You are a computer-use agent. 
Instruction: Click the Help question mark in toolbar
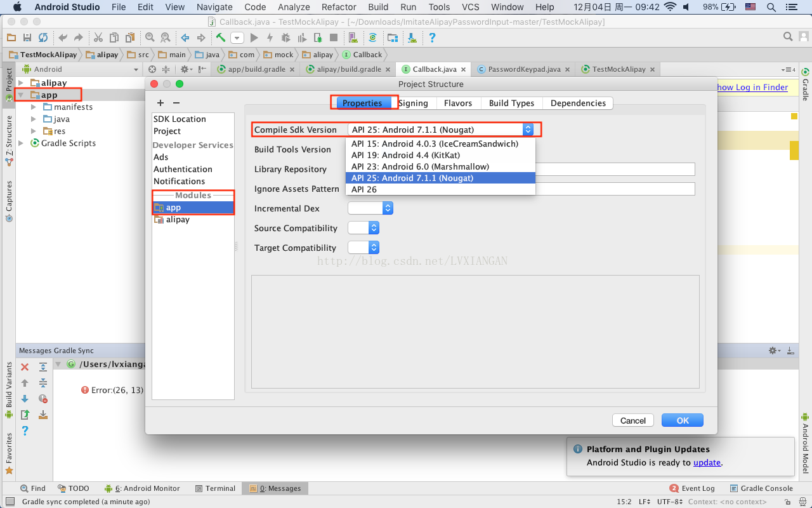coord(432,37)
